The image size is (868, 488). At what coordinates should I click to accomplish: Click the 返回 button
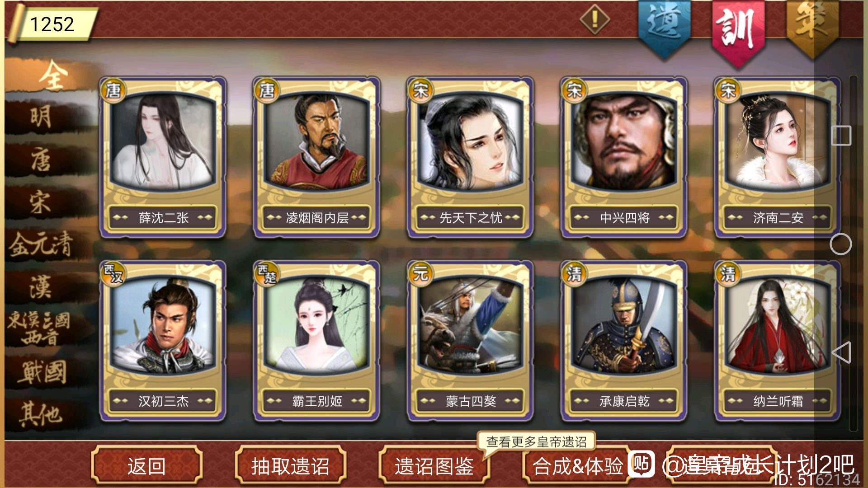146,466
